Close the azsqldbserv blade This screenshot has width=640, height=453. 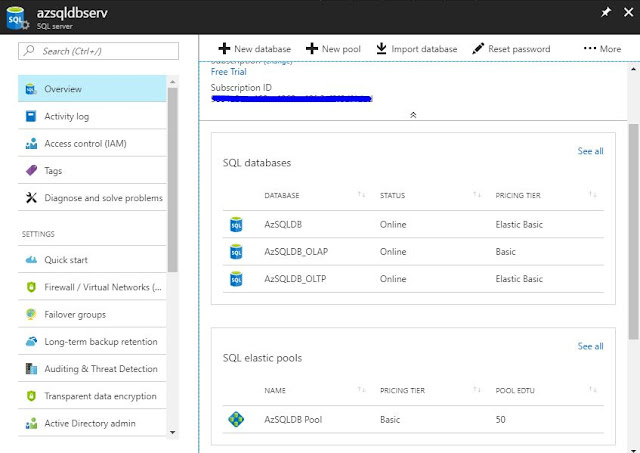(x=629, y=12)
